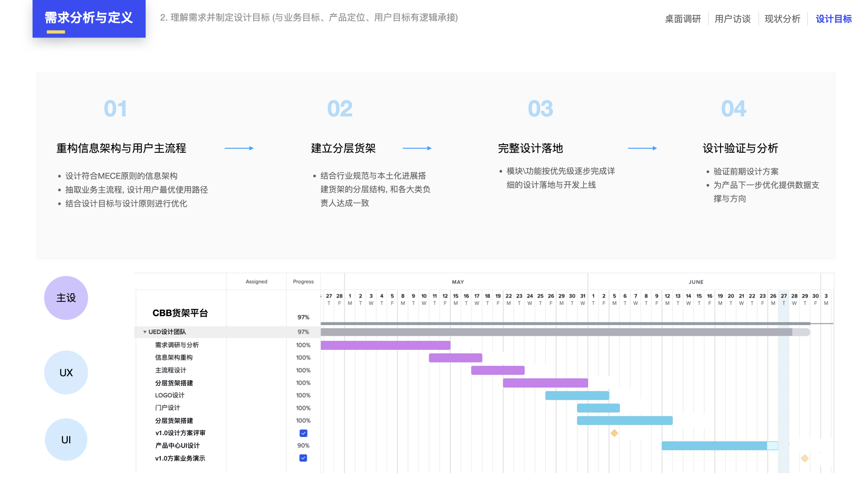Viewport: 868px width, 488px height.
Task: Click the gray UED设计团队 summary bar
Action: coord(565,332)
